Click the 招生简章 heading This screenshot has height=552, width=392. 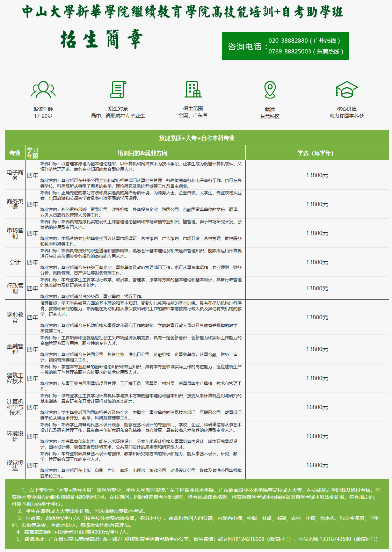click(x=102, y=39)
